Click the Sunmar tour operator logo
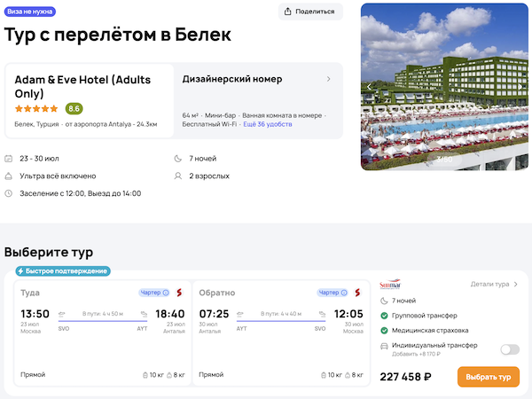Screen dimensions: 532x399 tap(390, 285)
